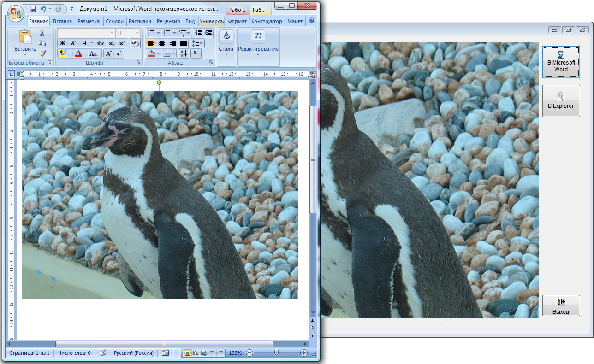Image resolution: width=594 pixels, height=364 pixels.
Task: Click the zoom slider in status bar
Action: tap(276, 353)
